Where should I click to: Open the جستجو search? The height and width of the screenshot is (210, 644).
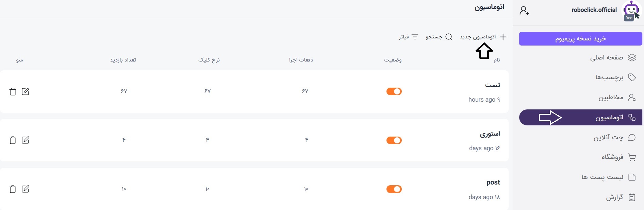[439, 37]
